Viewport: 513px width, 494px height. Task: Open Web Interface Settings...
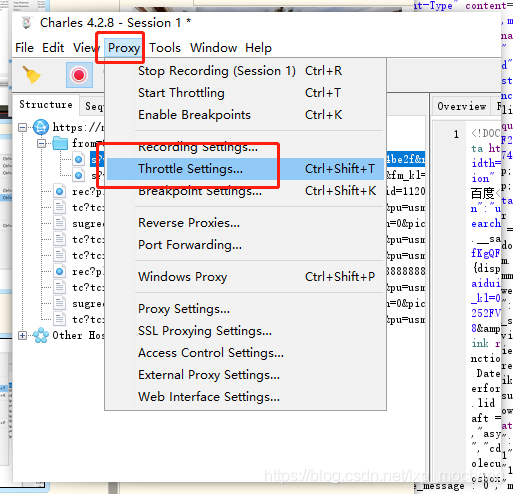point(245,397)
